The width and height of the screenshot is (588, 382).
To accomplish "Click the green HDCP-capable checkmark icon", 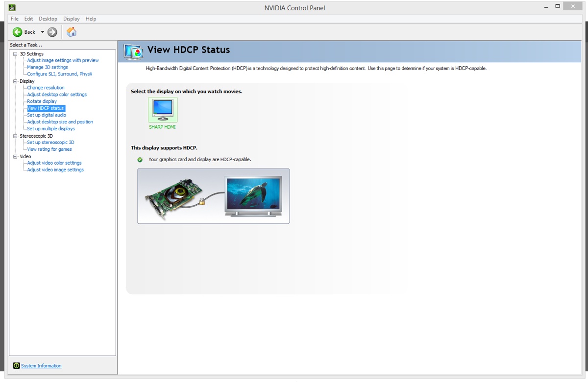I will pos(140,160).
